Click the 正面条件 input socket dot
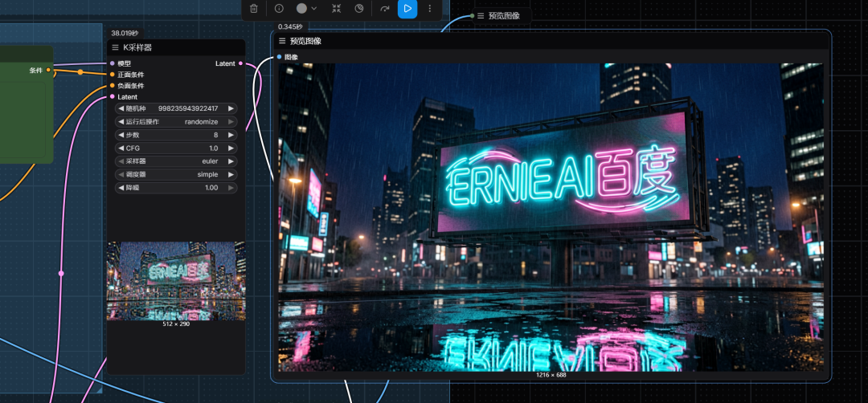This screenshot has height=403, width=868. pos(113,74)
